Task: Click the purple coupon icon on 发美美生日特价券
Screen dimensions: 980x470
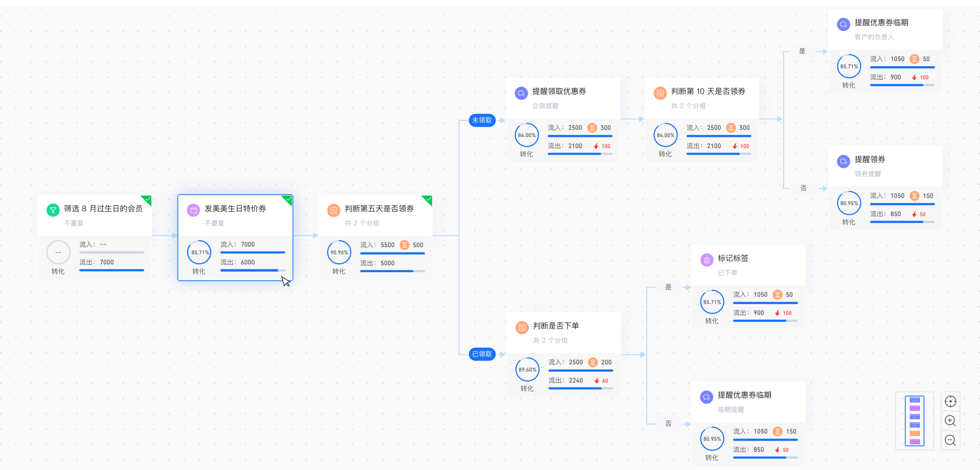Action: pyautogui.click(x=193, y=210)
